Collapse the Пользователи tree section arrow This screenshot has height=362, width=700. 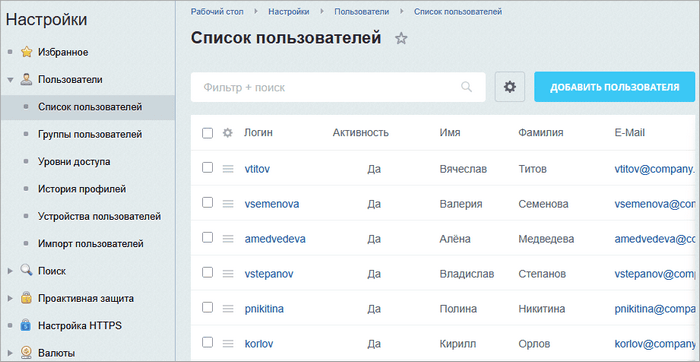click(x=10, y=80)
